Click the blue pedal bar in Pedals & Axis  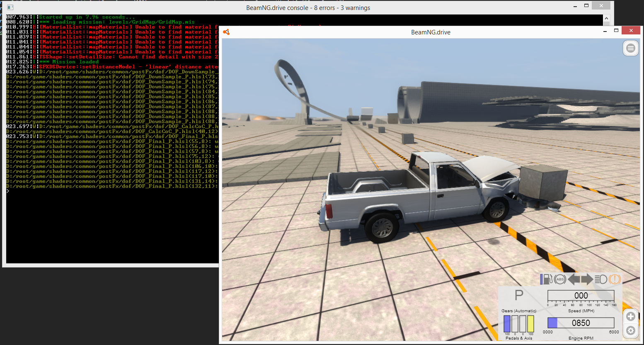(507, 324)
